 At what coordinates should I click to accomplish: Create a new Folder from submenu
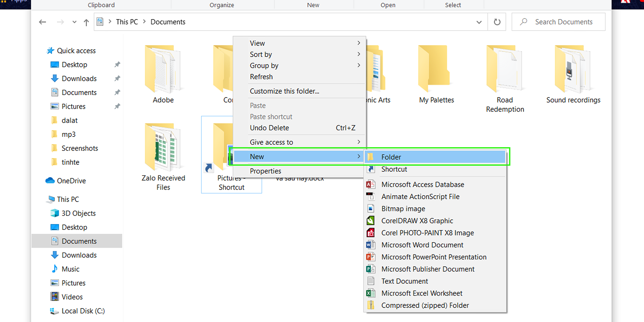(x=435, y=157)
